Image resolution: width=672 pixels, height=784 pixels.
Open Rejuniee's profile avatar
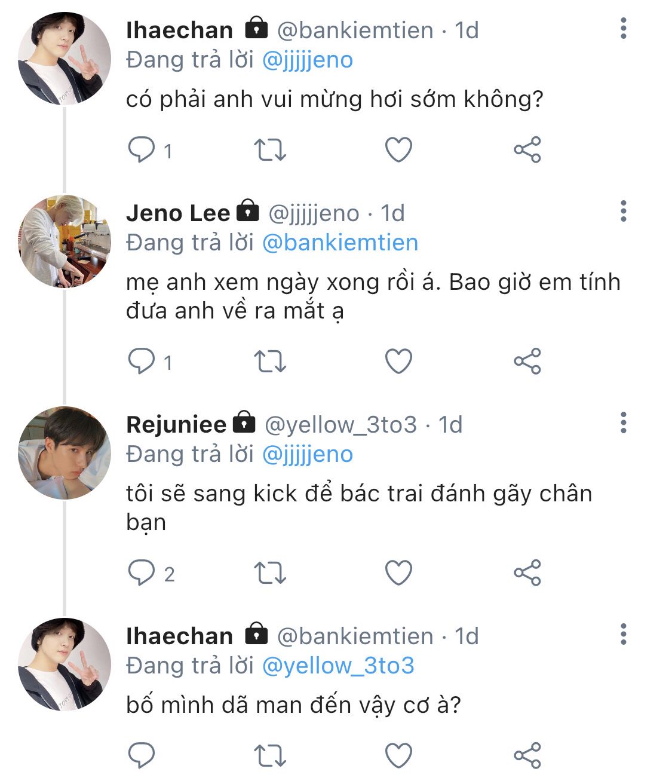tap(65, 452)
